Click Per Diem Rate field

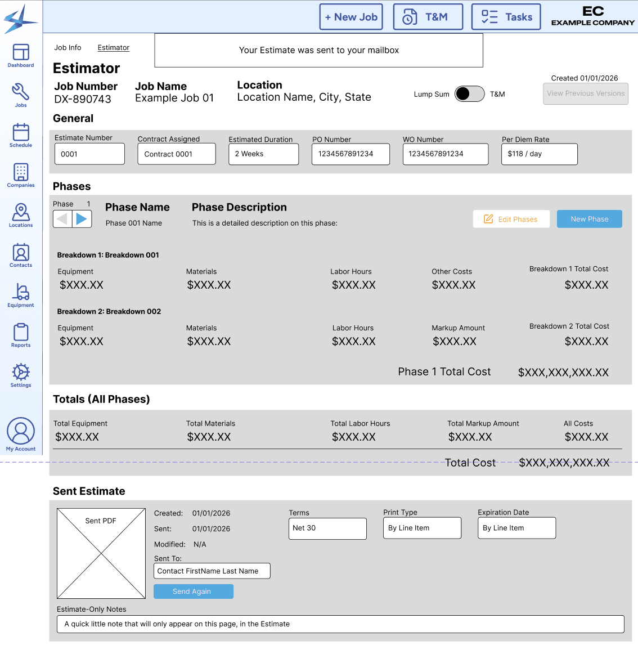point(540,154)
